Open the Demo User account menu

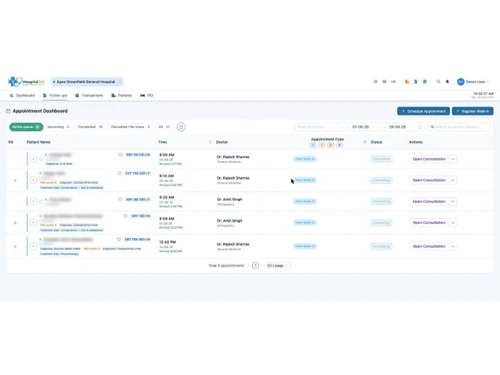pyautogui.click(x=473, y=82)
